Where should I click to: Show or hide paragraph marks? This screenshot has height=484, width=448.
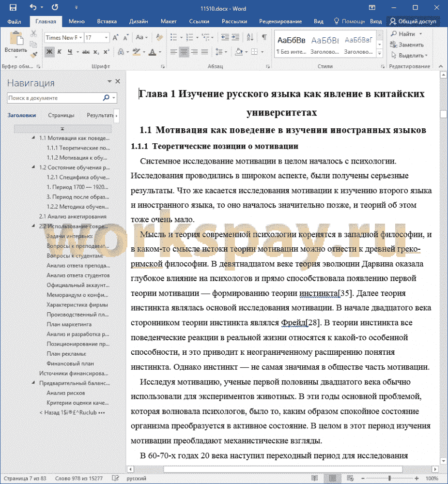pos(264,38)
